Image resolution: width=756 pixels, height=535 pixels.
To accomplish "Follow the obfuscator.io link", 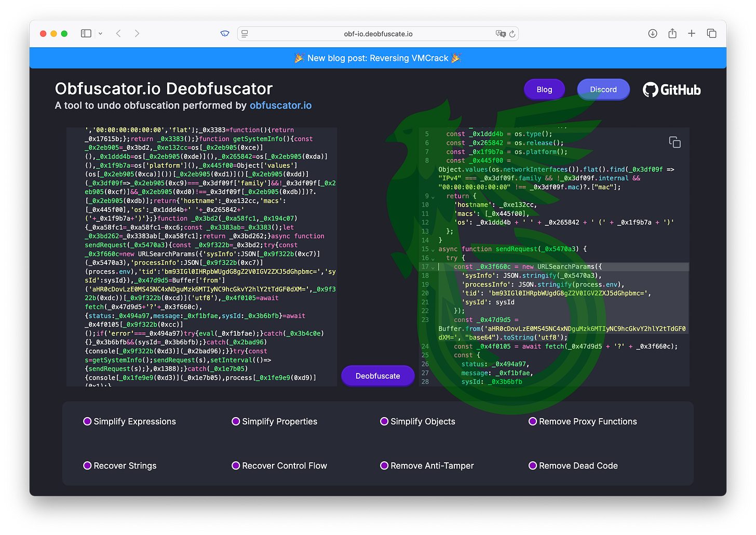I will coord(280,105).
